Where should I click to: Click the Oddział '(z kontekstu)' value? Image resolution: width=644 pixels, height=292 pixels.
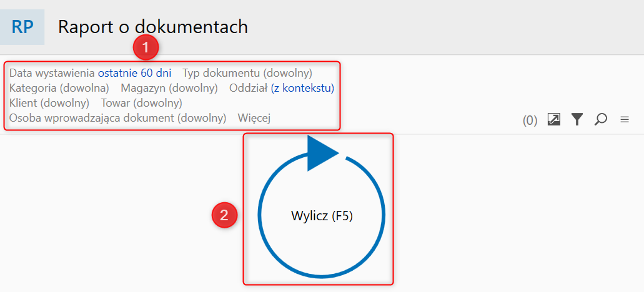pos(302,88)
